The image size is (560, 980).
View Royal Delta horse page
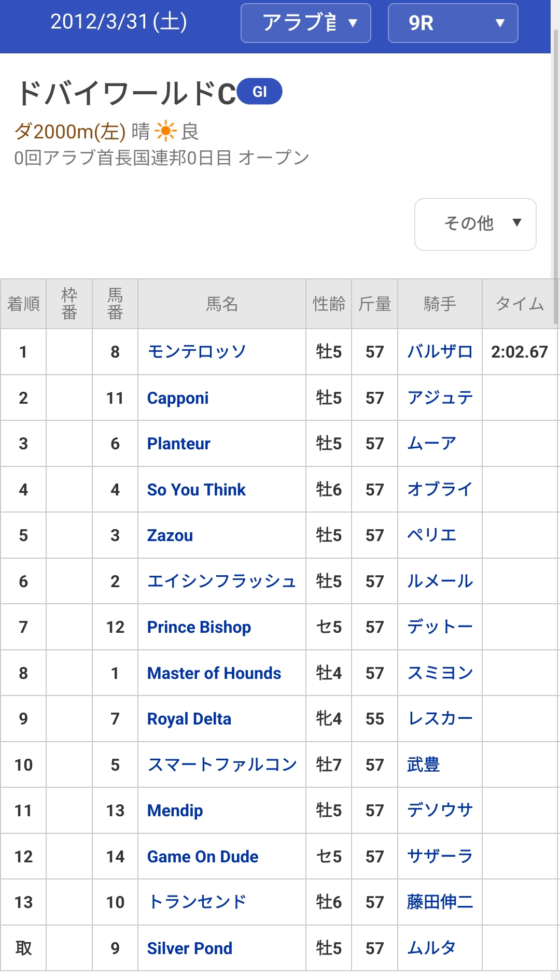pos(189,719)
